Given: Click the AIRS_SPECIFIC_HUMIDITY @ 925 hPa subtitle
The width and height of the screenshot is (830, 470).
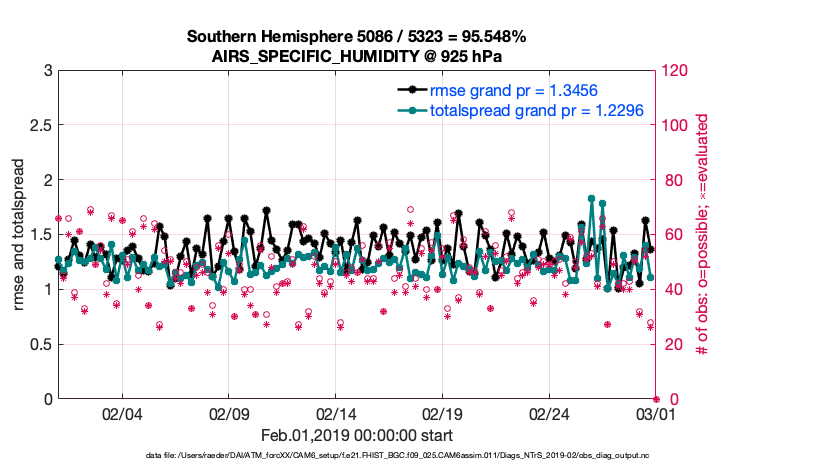Looking at the screenshot, I should [x=356, y=55].
